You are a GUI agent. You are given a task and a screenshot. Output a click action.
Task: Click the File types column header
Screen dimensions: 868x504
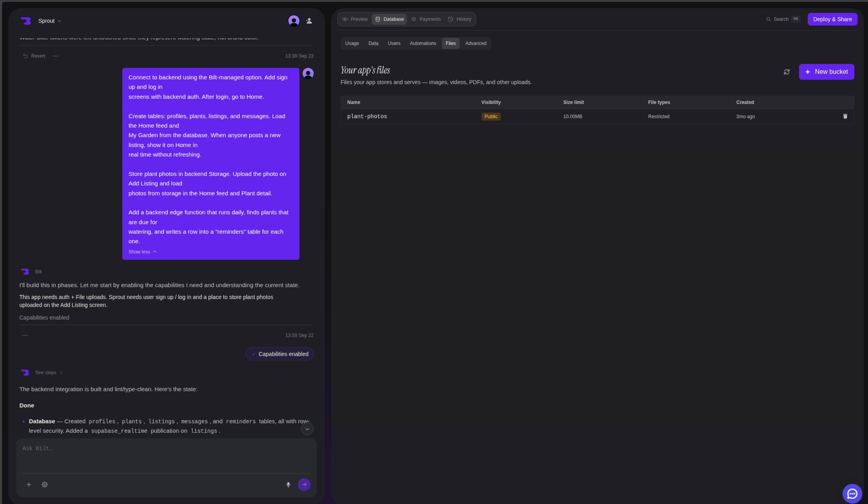click(659, 102)
